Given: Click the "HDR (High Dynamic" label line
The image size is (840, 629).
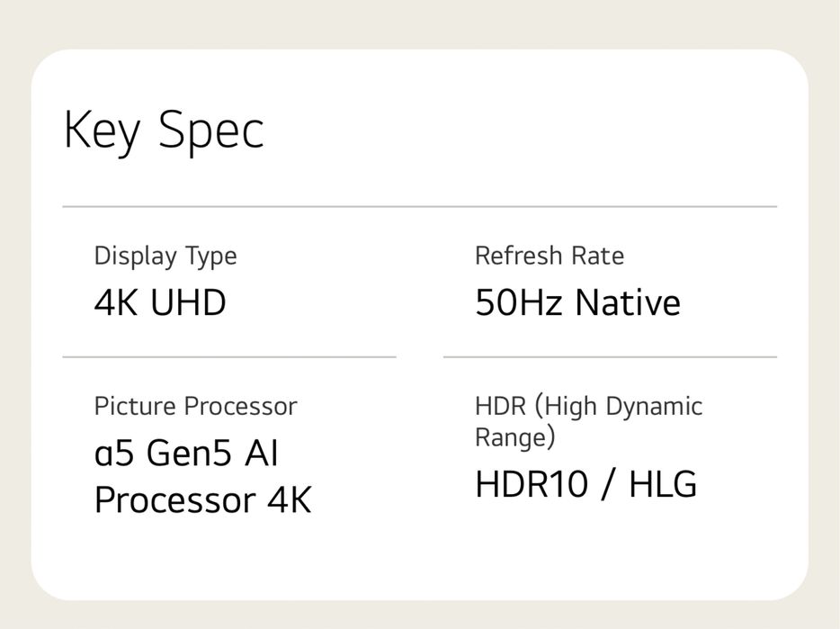Looking at the screenshot, I should click(x=588, y=406).
